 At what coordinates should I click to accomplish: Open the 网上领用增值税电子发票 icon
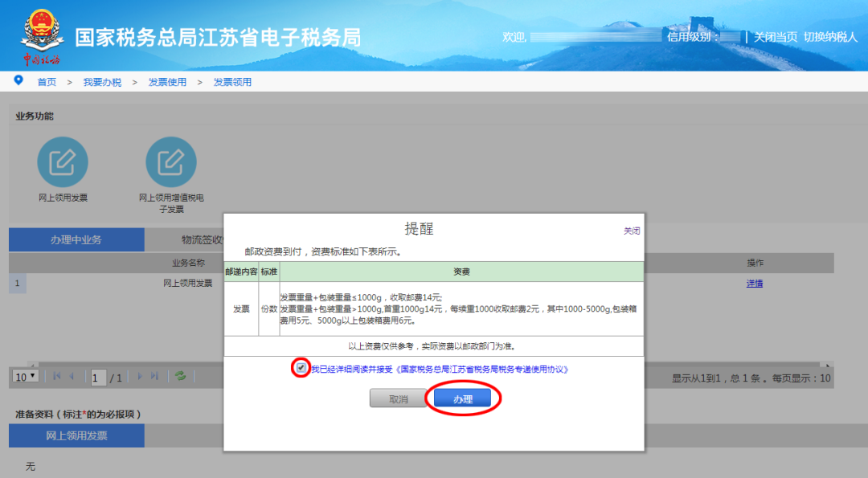pyautogui.click(x=171, y=162)
